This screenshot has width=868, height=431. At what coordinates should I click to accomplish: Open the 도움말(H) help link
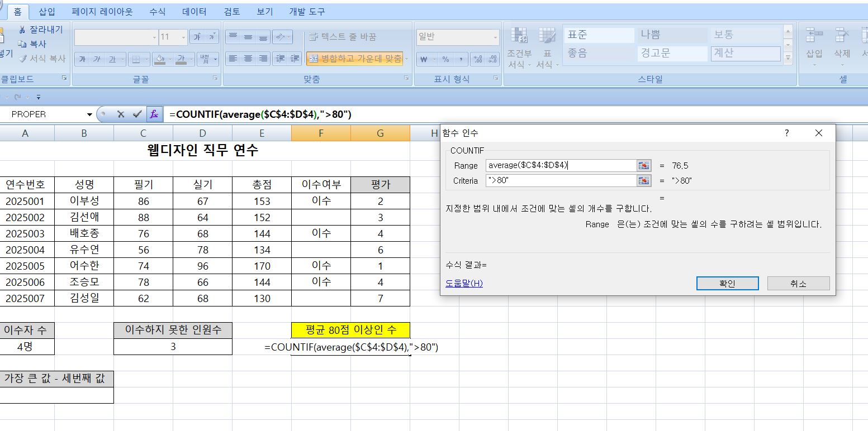pos(464,284)
